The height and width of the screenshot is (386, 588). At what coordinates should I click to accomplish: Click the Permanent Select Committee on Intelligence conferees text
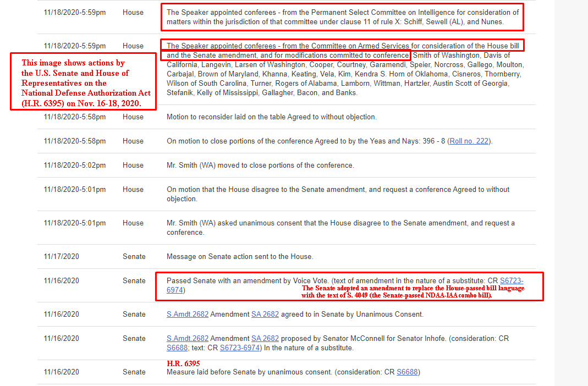click(343, 17)
